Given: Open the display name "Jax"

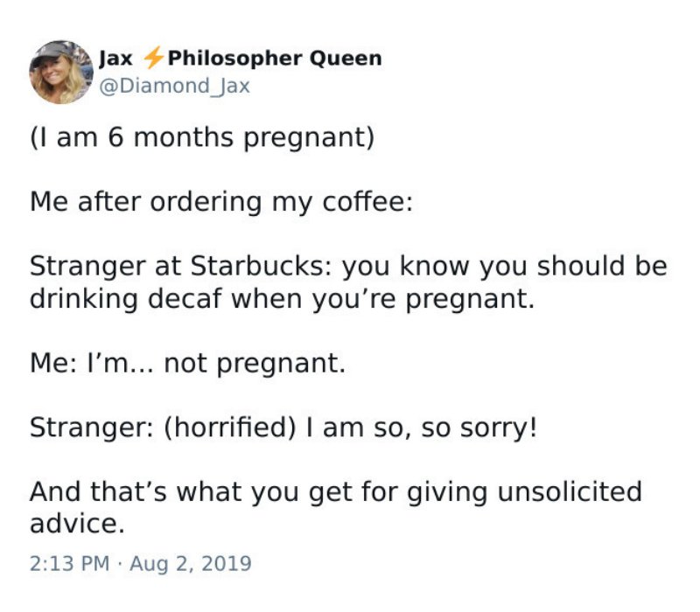Looking at the screenshot, I should click(x=115, y=59).
